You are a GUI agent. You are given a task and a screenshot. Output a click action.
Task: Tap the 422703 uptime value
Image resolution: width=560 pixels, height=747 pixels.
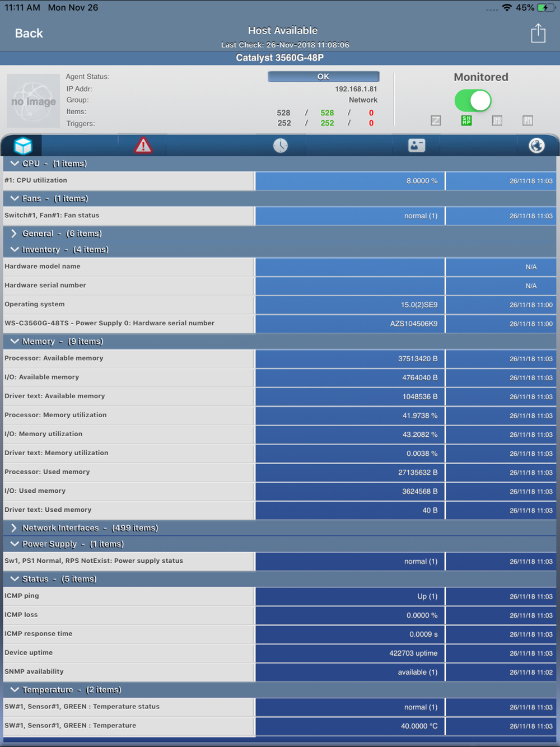click(413, 653)
